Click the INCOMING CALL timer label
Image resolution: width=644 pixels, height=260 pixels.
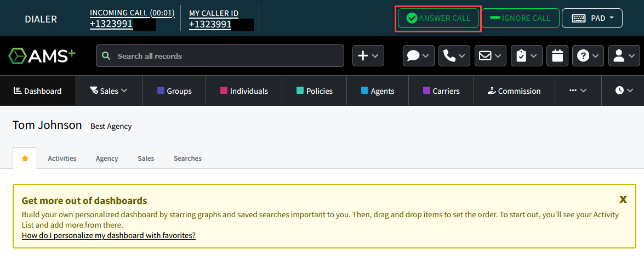(132, 13)
